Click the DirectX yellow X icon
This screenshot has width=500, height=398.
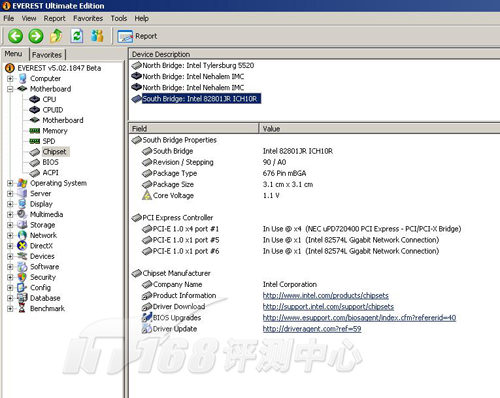tap(22, 246)
